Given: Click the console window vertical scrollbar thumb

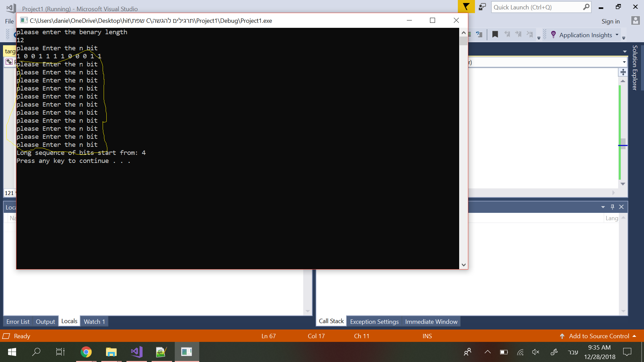Looking at the screenshot, I should click(x=464, y=41).
